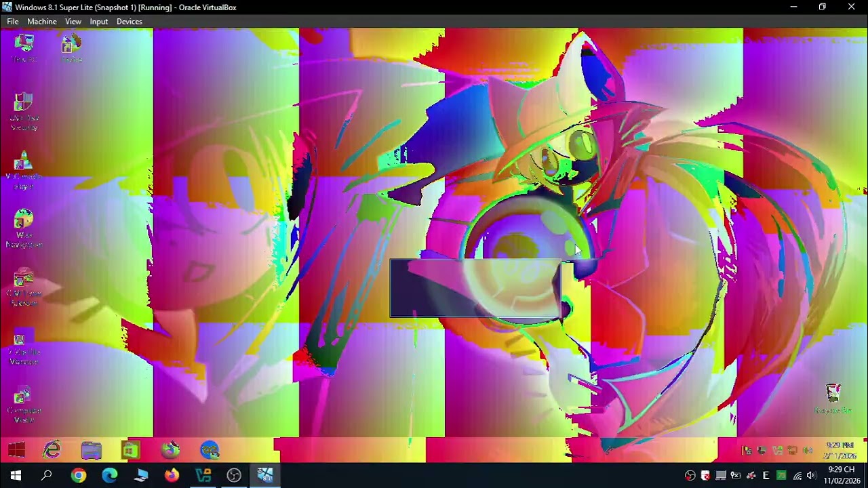The image size is (868, 488).
Task: Click the red splat tray icon
Action: pos(751,476)
